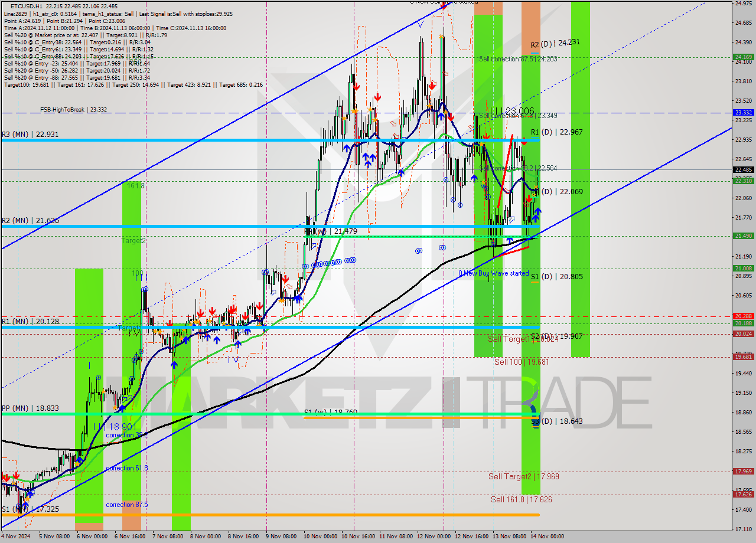Click '12 Nov 00:00' on time axis
This screenshot has width=756, height=543.
tap(434, 537)
